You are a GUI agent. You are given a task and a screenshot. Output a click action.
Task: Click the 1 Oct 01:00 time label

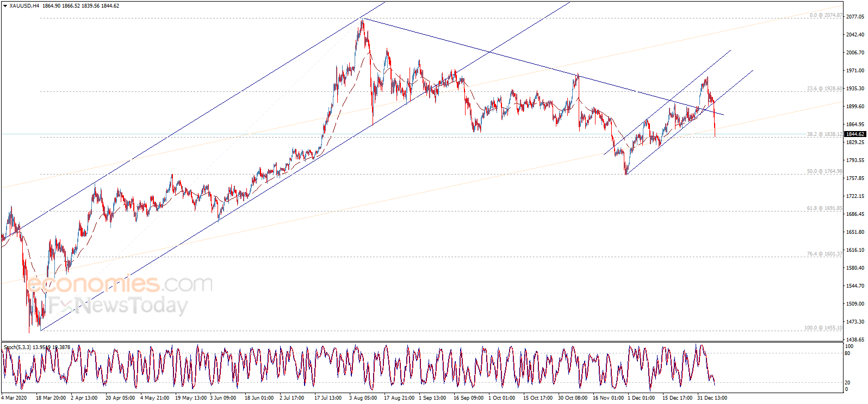tap(501, 398)
